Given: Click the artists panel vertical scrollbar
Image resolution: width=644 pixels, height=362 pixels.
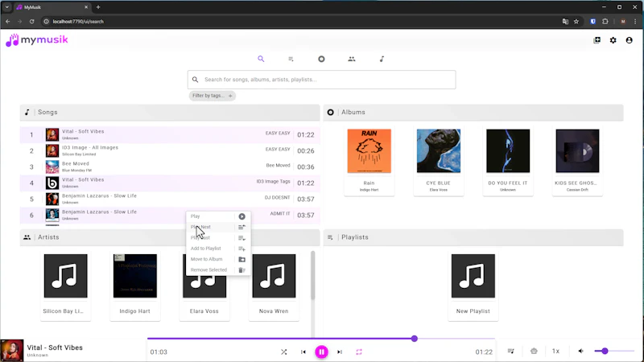Looking at the screenshot, I should 312,275.
